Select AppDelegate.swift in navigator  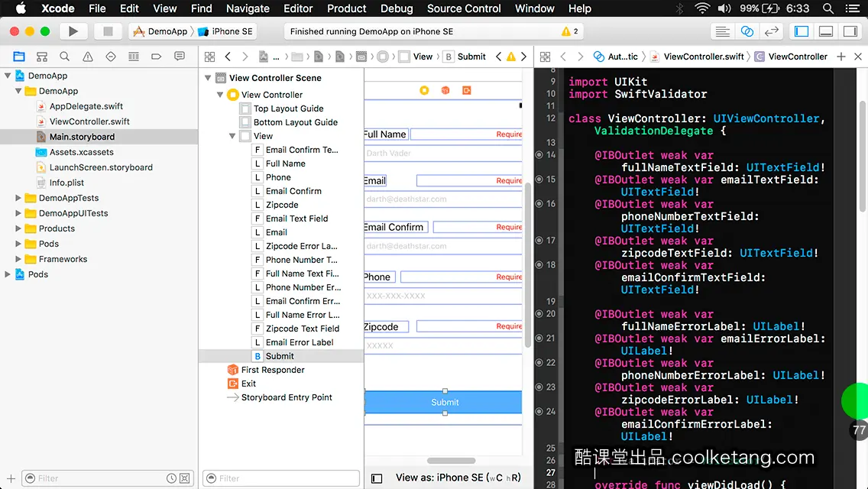86,106
